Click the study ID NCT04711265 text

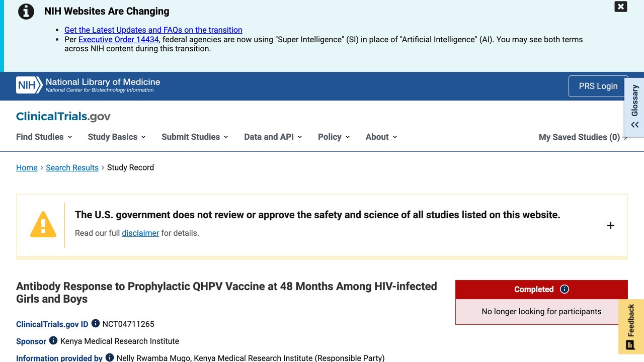click(128, 324)
